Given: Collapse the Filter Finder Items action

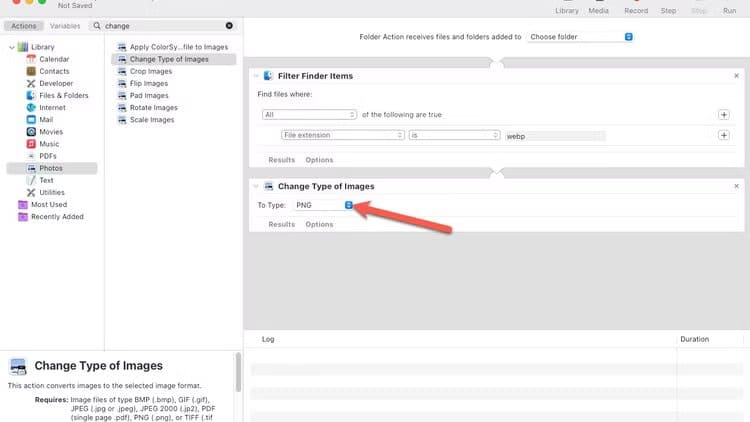Looking at the screenshot, I should [x=256, y=76].
